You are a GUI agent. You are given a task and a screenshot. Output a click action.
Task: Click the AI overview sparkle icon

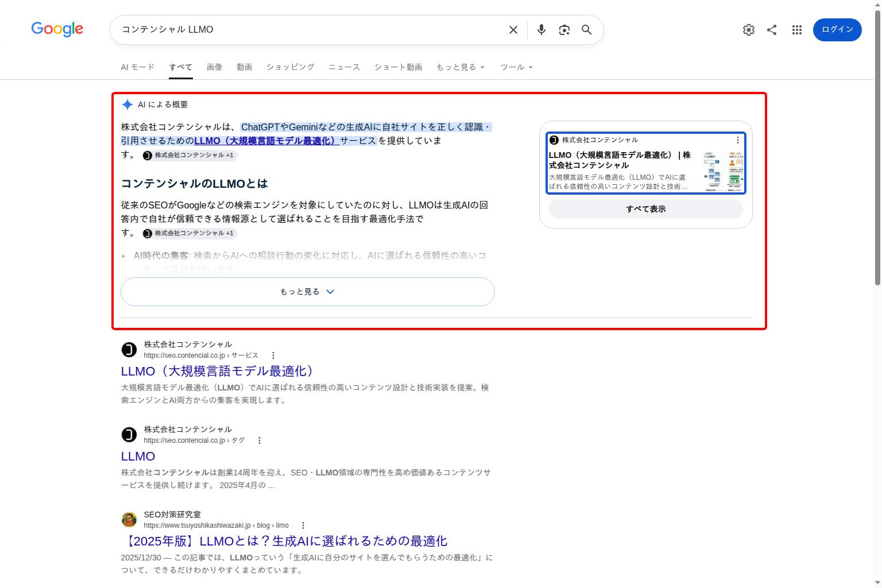coord(127,105)
